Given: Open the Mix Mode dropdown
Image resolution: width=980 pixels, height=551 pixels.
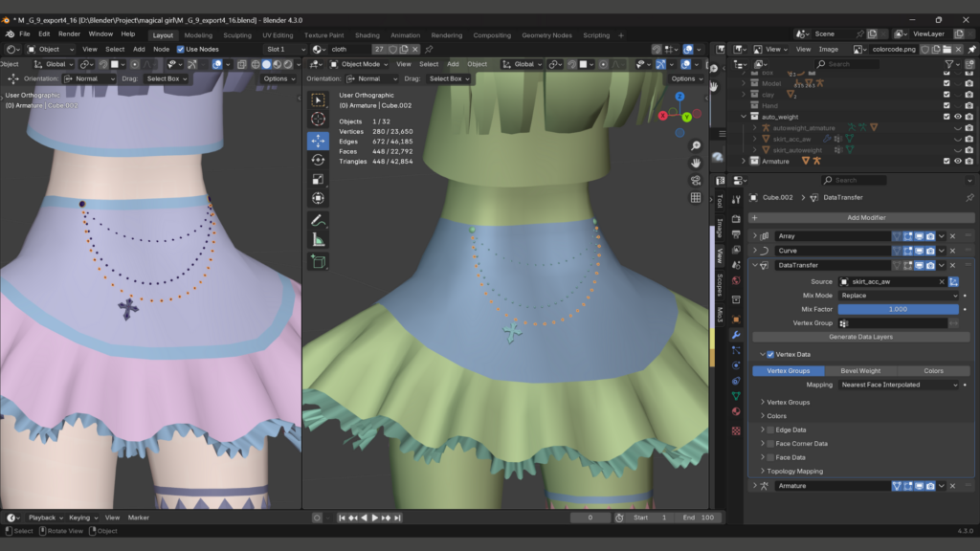Looking at the screenshot, I should tap(899, 296).
